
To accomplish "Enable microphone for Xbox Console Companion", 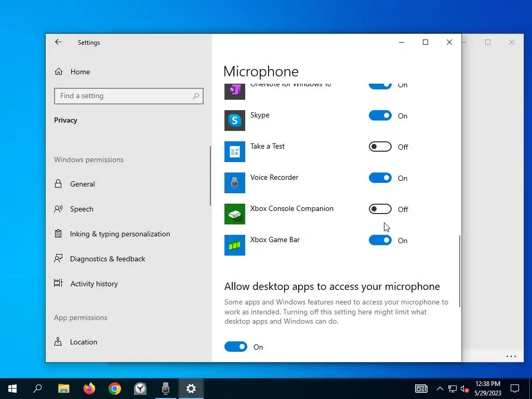I will click(380, 209).
